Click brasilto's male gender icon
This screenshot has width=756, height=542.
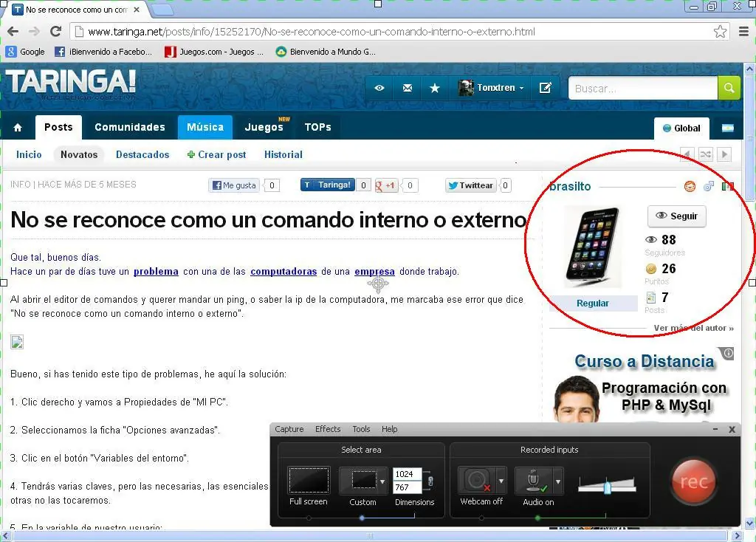pos(708,186)
